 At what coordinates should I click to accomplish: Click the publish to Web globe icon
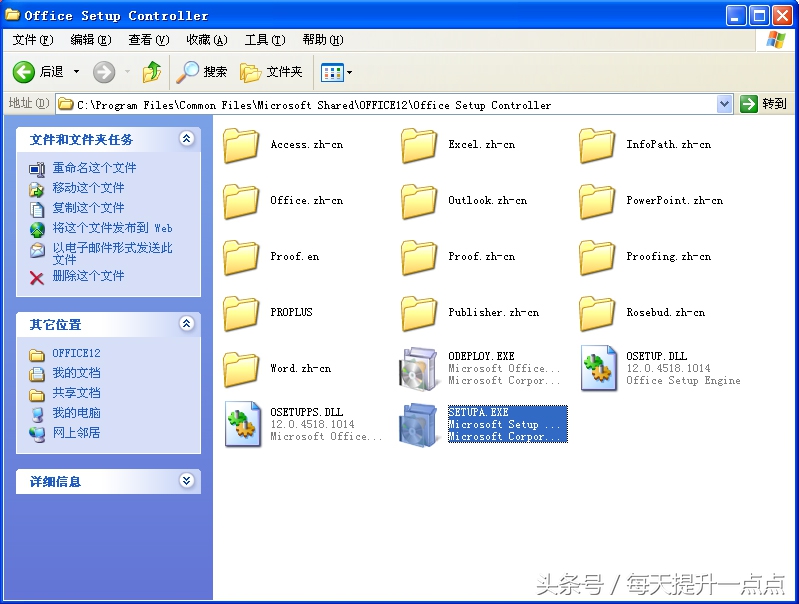(x=37, y=230)
